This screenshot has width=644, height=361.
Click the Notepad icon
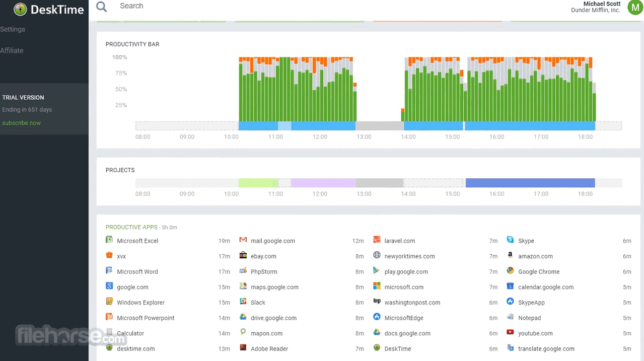click(x=510, y=317)
